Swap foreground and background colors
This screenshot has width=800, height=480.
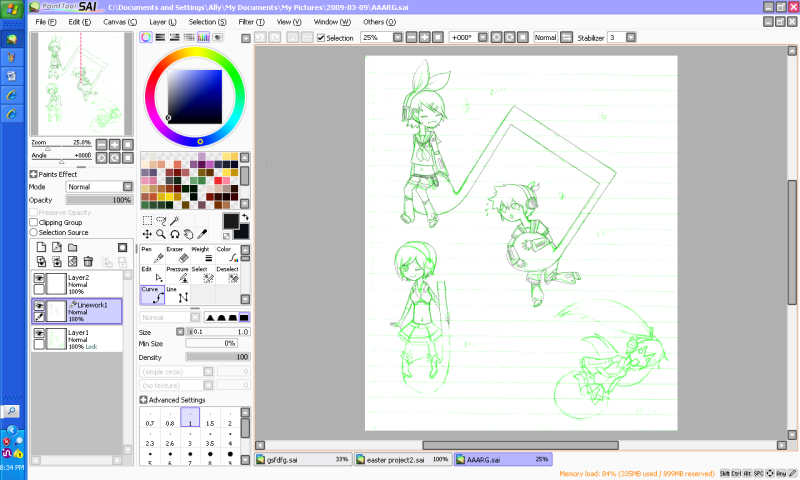coord(245,217)
